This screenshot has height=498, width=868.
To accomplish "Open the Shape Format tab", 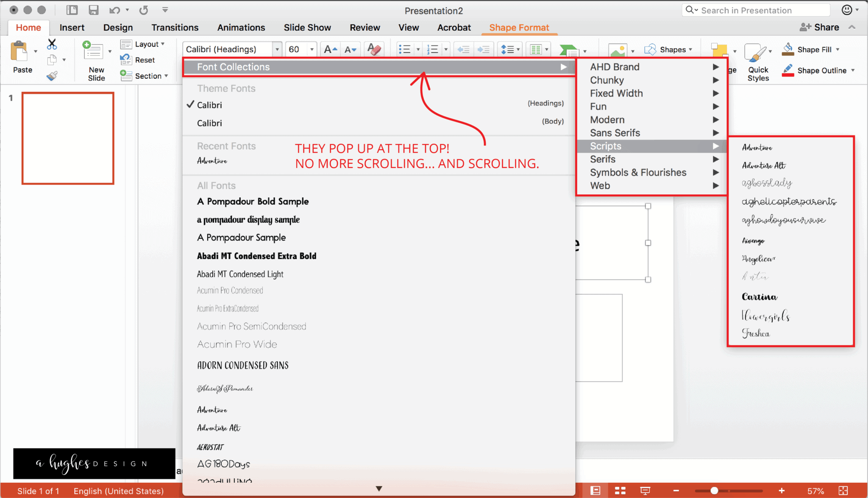I will [x=519, y=28].
